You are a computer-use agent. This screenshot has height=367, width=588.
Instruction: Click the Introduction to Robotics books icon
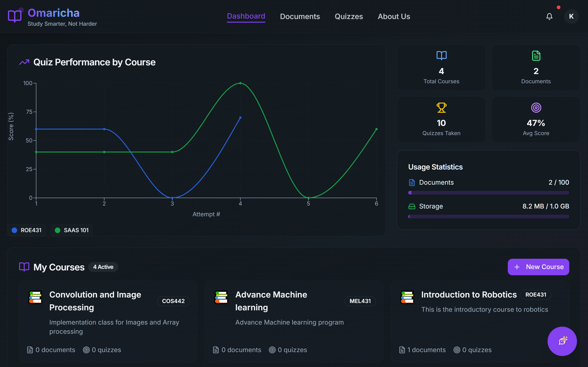(407, 297)
